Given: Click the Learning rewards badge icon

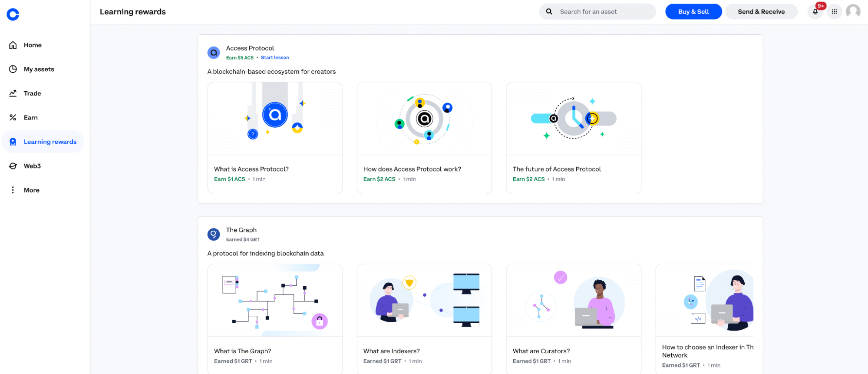Looking at the screenshot, I should click(13, 142).
